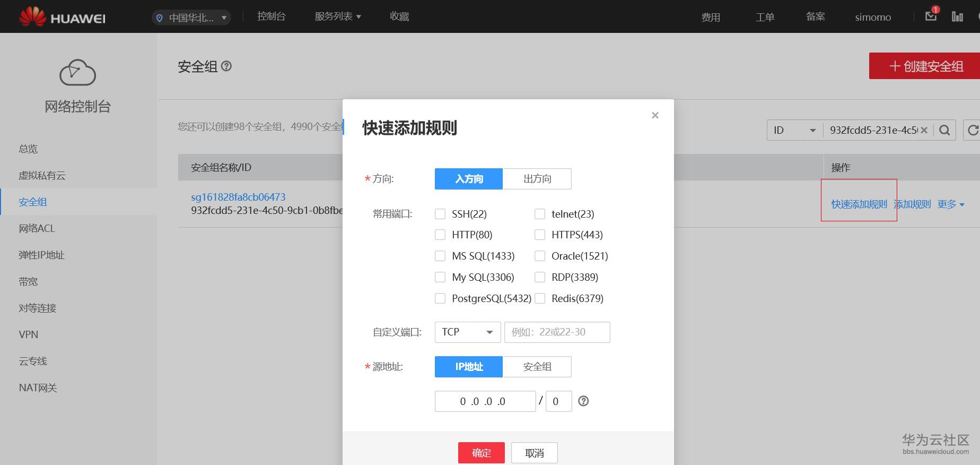Viewport: 980px width, 465px height.
Task: Refresh the security group list
Action: [x=973, y=130]
